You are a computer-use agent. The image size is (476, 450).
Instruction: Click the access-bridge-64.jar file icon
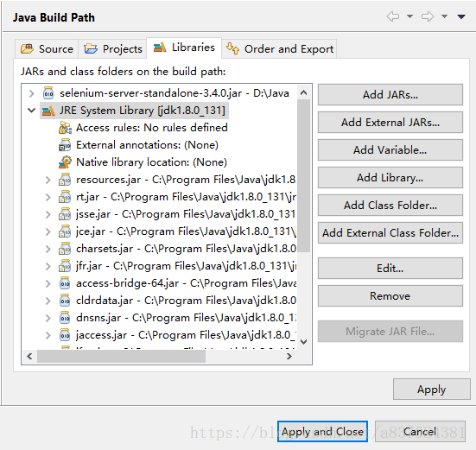click(65, 283)
